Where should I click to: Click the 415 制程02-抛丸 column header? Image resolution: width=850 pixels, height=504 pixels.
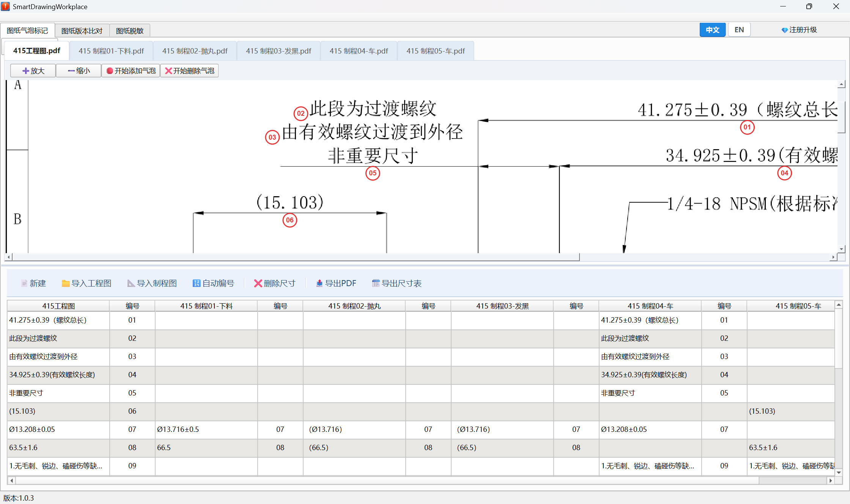pos(354,306)
